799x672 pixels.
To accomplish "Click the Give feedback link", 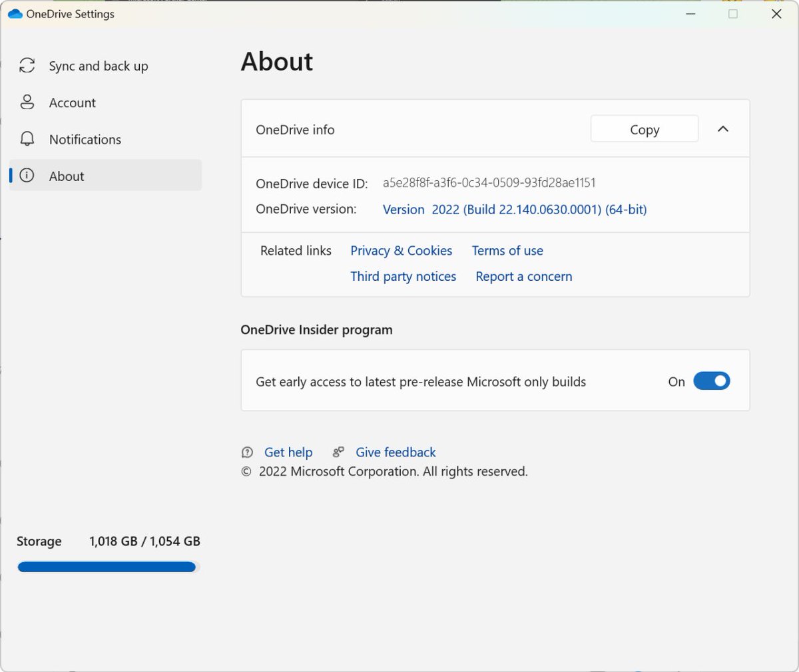I will (x=396, y=452).
